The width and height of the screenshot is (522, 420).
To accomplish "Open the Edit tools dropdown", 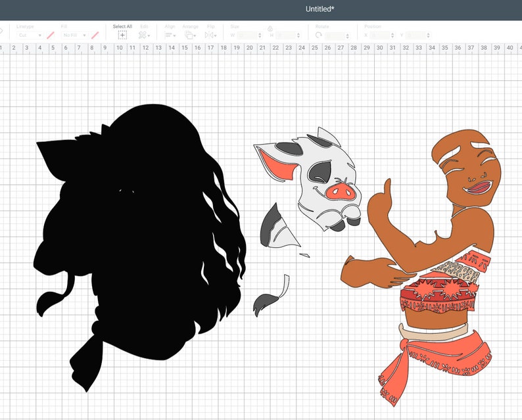I will pos(144,35).
